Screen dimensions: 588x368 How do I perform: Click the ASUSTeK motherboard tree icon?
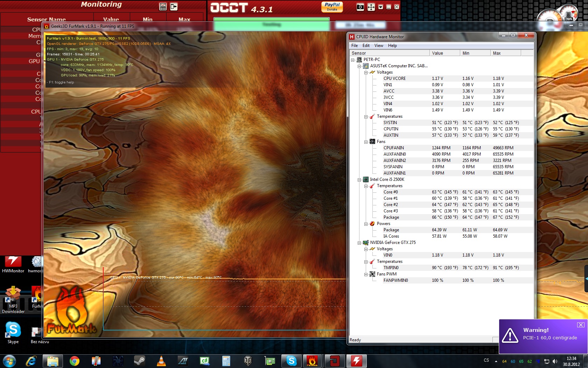click(x=366, y=66)
